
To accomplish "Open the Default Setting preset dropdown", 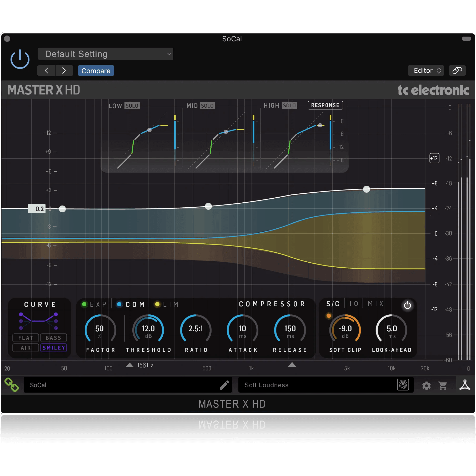I will pyautogui.click(x=105, y=54).
